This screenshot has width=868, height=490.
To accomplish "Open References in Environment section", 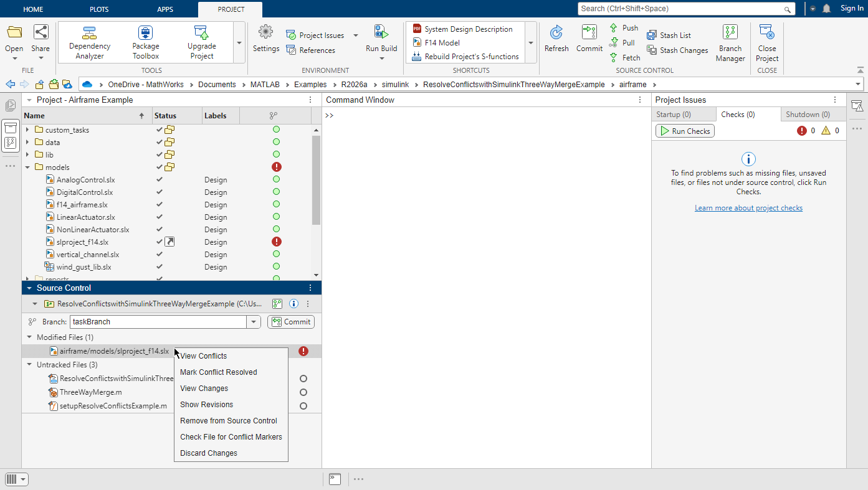I will [x=310, y=50].
